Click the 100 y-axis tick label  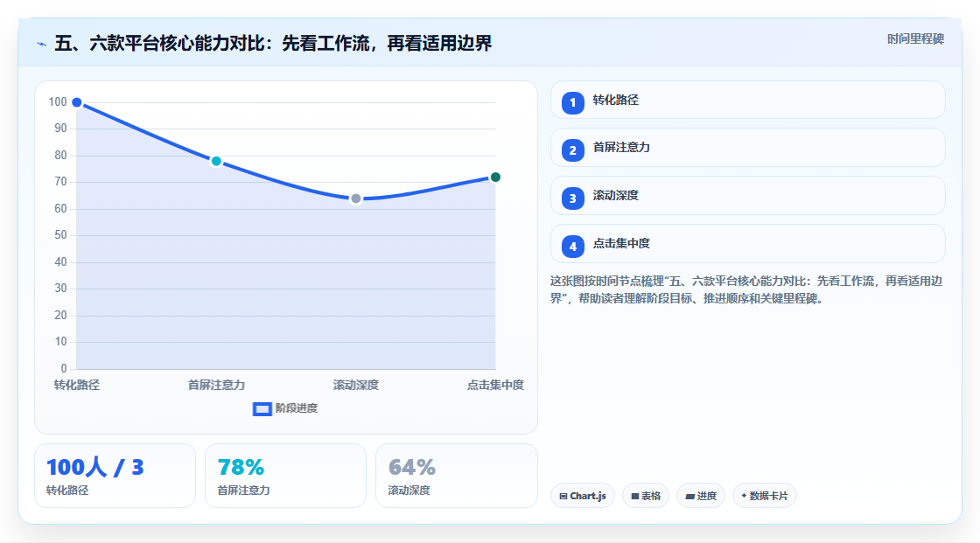click(x=58, y=101)
